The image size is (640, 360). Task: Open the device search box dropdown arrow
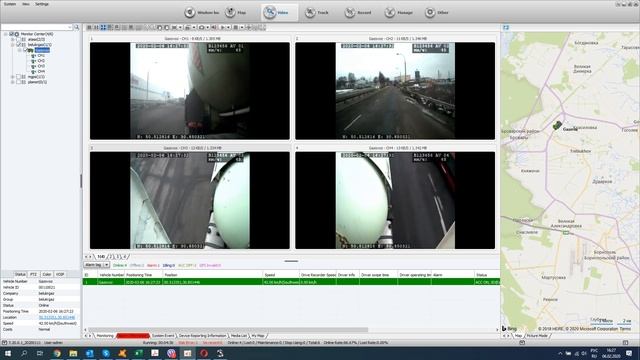(x=70, y=27)
